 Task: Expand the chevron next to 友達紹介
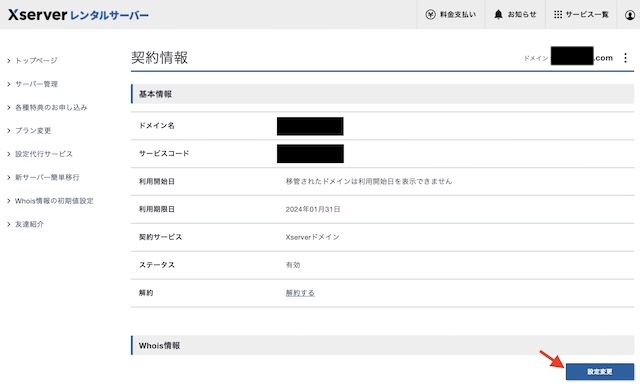coord(9,224)
